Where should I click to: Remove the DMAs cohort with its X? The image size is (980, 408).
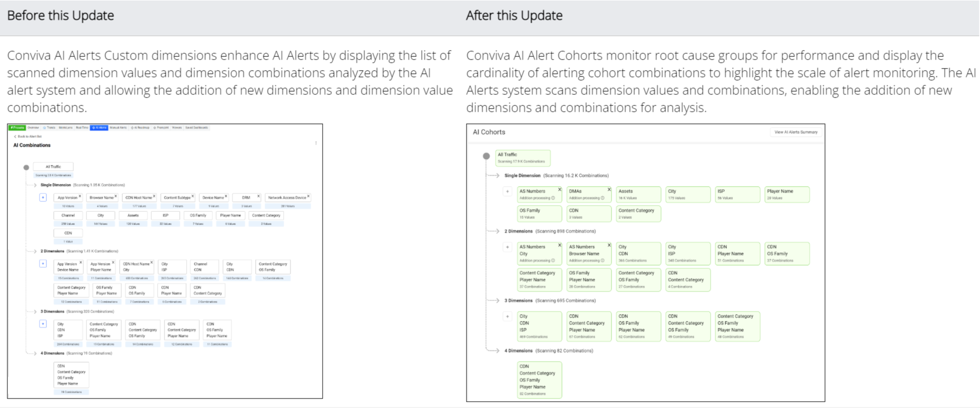point(609,190)
